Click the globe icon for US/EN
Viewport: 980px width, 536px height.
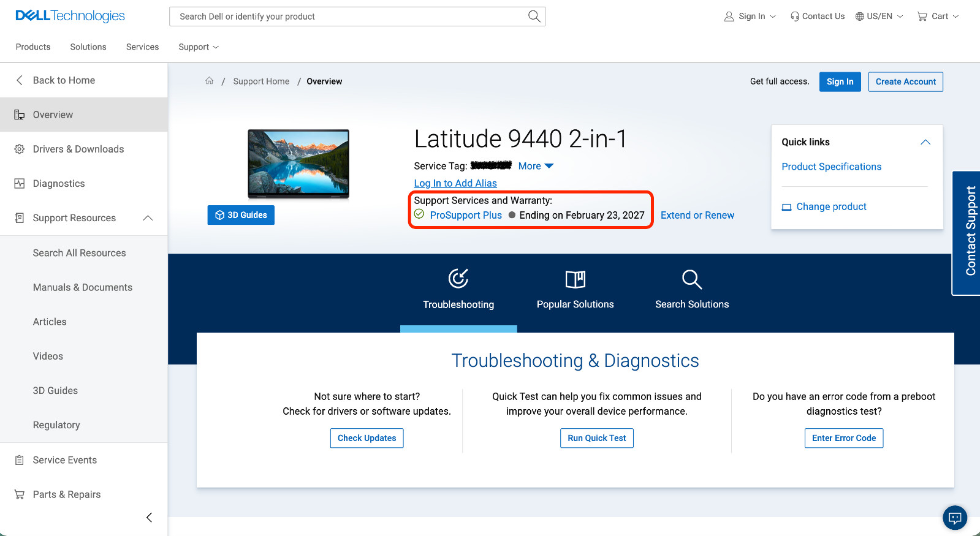pyautogui.click(x=860, y=17)
